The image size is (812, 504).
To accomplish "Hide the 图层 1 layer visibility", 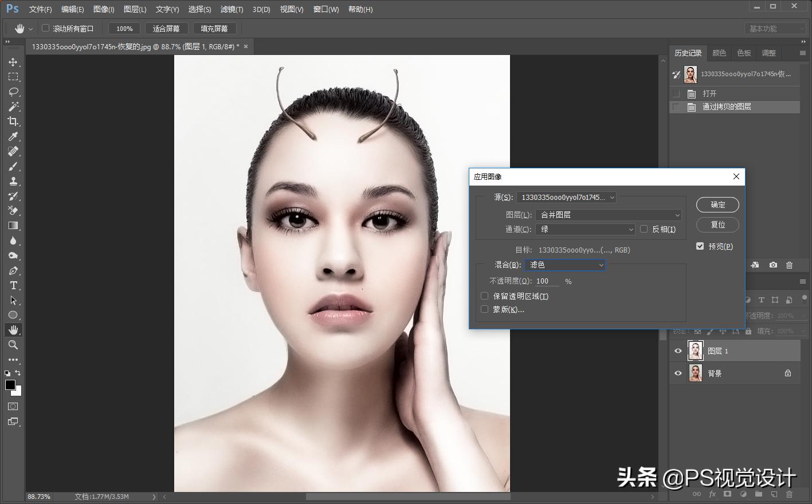I will pos(678,351).
